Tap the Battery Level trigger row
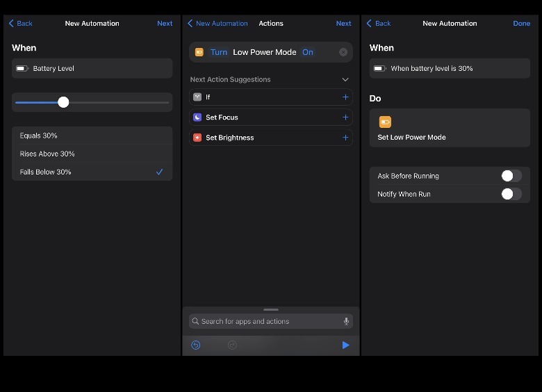542x392 pixels. coord(92,68)
